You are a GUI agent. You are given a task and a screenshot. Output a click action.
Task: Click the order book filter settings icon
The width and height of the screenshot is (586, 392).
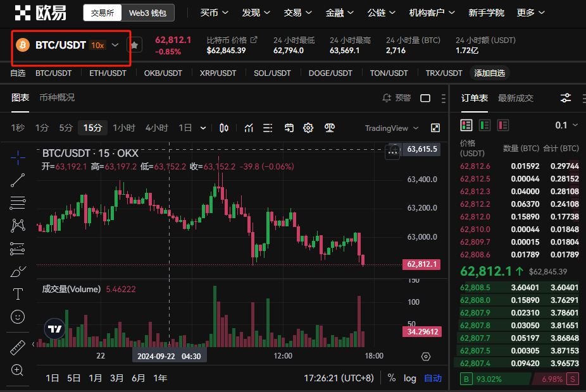click(x=565, y=98)
